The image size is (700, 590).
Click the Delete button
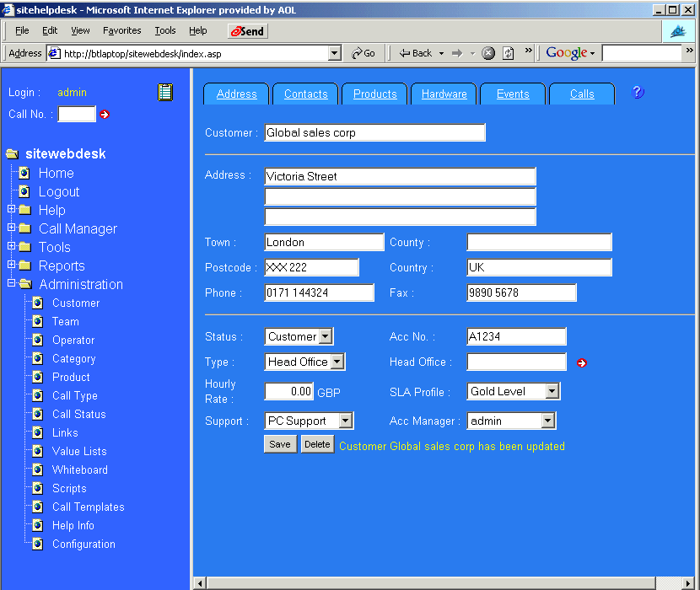point(317,444)
